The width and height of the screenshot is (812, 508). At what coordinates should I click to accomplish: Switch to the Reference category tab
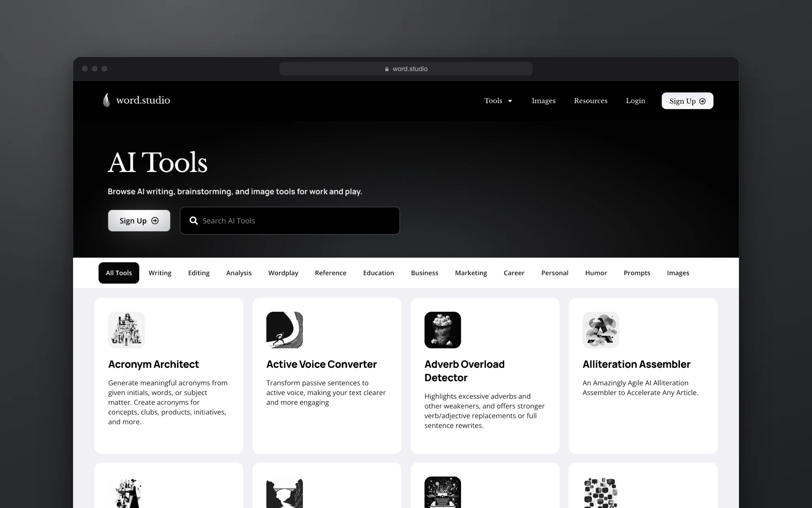pyautogui.click(x=330, y=273)
